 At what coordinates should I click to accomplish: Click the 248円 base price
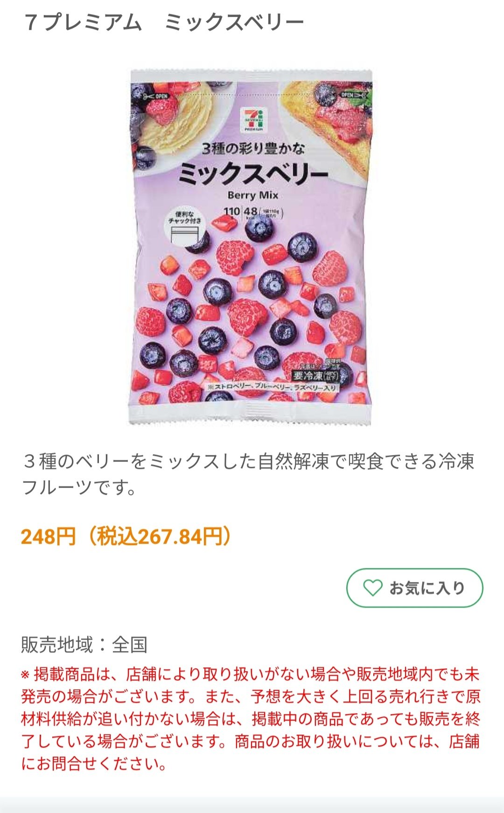coord(48,537)
